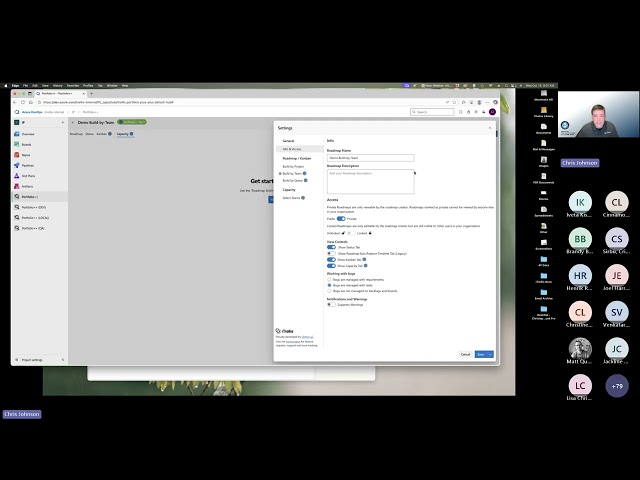
Task: Click the info icon next to the Kanban tab
Action: click(x=110, y=134)
